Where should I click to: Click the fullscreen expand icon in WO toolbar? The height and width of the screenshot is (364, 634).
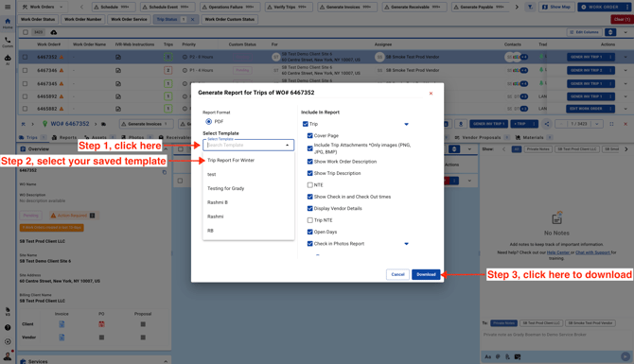[611, 124]
